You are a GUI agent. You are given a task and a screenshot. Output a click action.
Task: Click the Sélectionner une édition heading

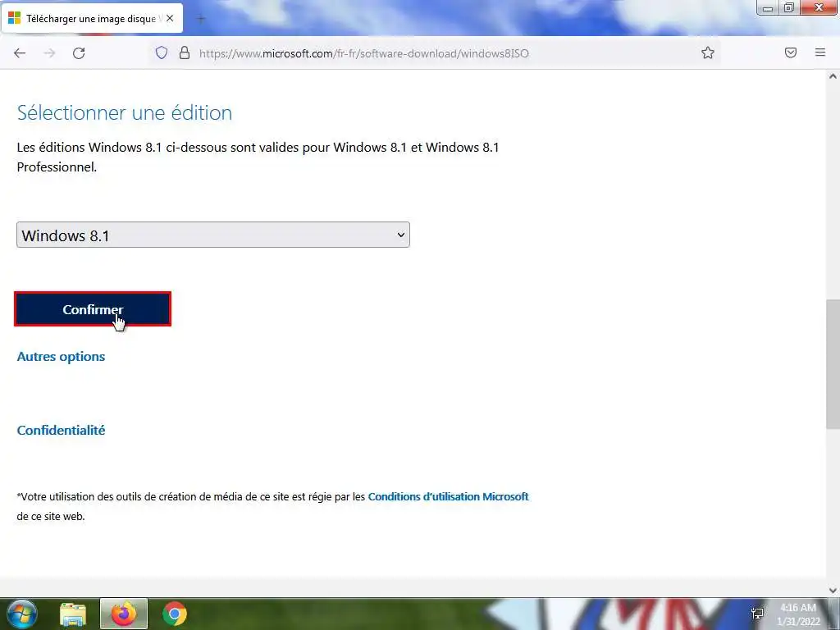click(125, 112)
